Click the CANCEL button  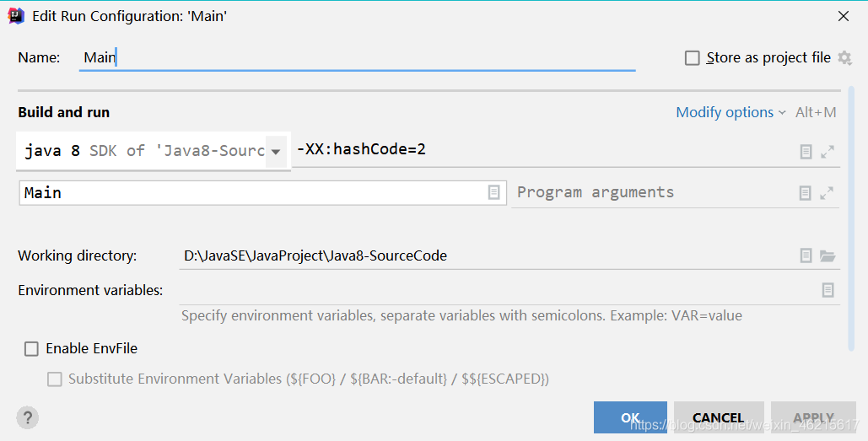(718, 417)
